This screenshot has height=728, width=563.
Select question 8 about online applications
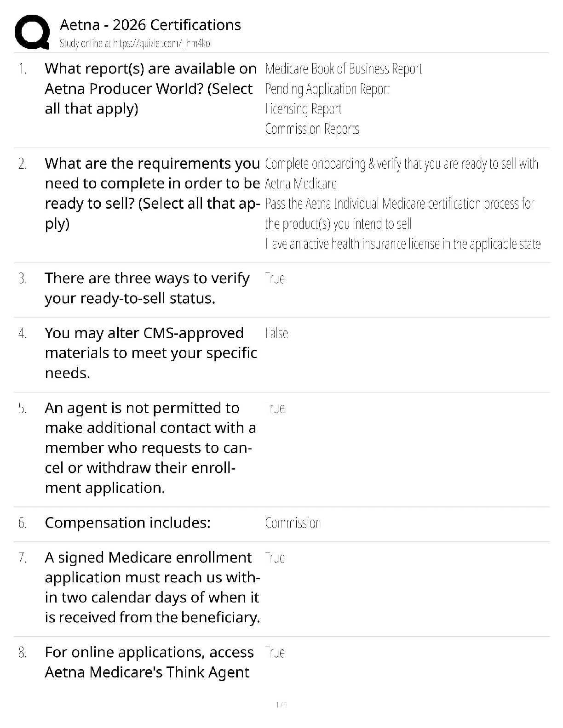coord(149,662)
